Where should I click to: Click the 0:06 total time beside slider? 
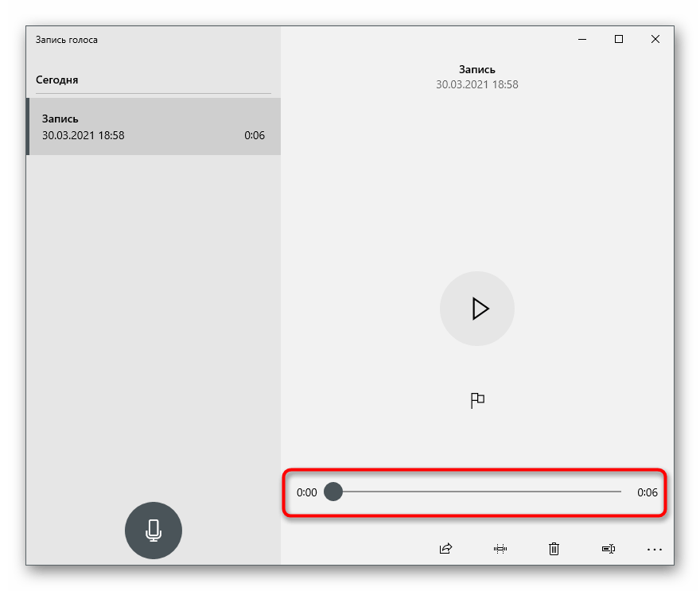coord(647,492)
